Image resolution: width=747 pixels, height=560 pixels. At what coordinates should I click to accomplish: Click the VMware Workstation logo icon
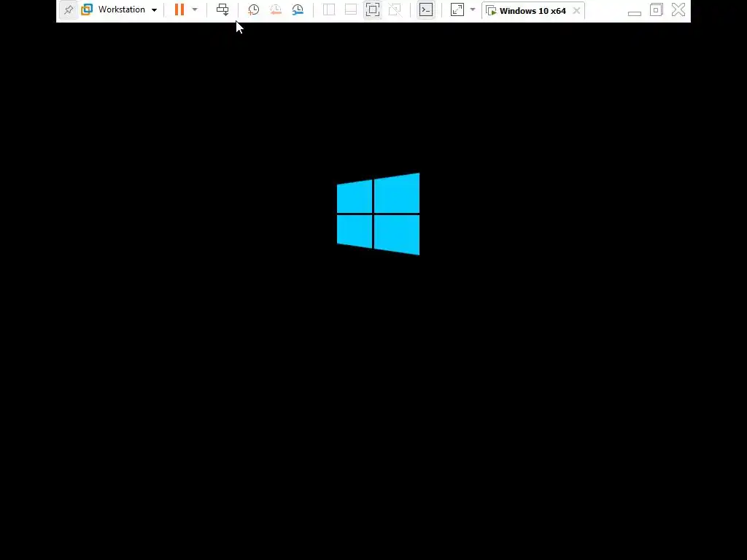tap(87, 9)
